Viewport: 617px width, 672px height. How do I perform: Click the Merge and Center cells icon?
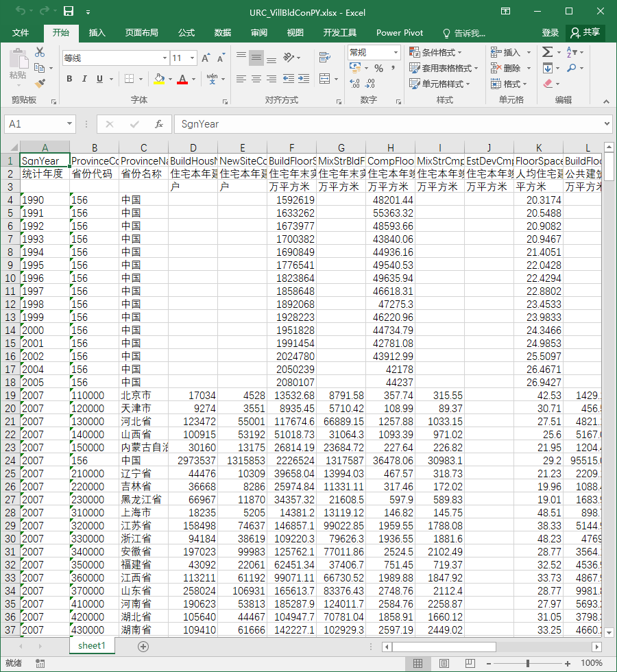coord(325,78)
